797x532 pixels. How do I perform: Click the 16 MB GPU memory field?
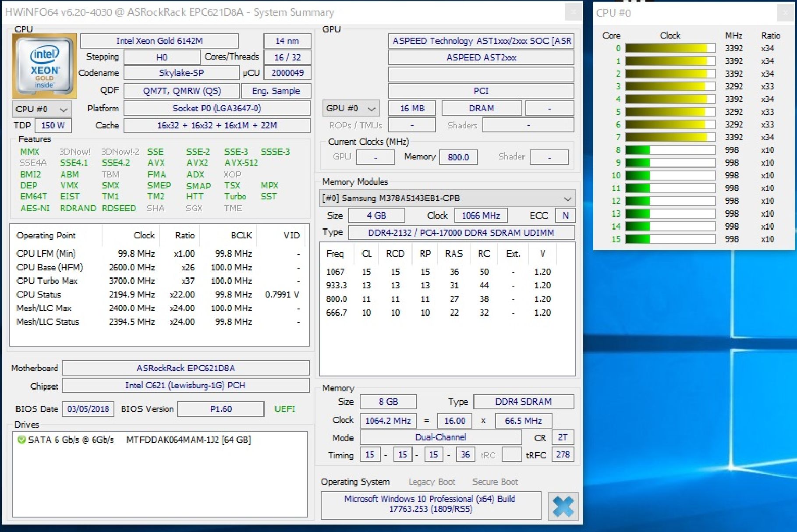click(412, 108)
